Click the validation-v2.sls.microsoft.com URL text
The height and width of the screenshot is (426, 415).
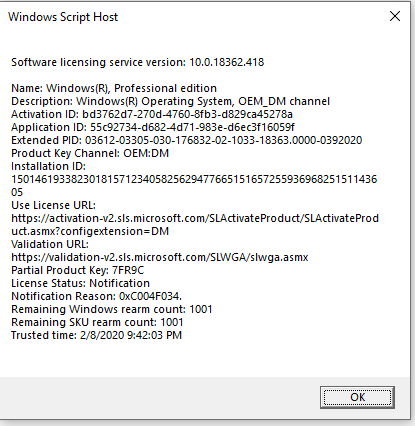click(160, 257)
